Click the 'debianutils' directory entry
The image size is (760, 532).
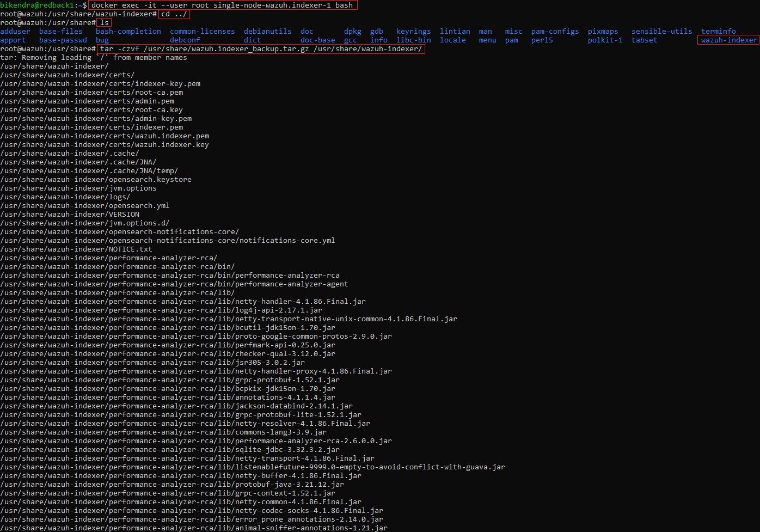click(268, 32)
